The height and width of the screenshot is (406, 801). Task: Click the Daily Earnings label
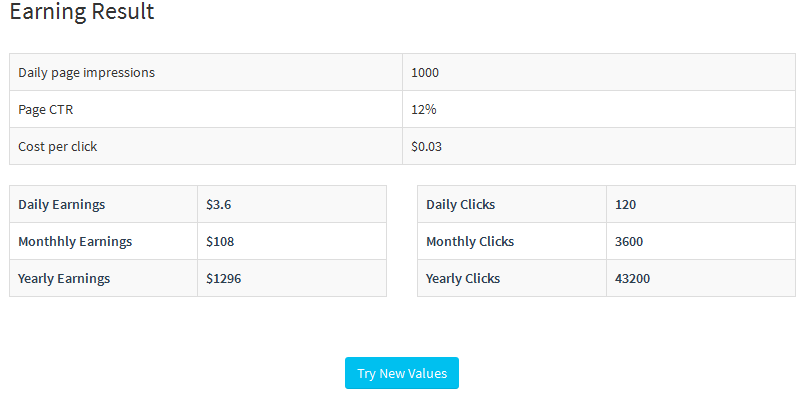pos(62,204)
